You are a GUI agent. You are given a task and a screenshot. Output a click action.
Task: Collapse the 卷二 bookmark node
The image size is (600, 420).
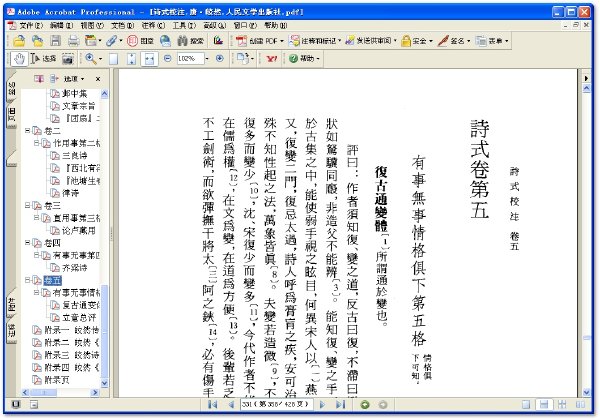(27, 131)
